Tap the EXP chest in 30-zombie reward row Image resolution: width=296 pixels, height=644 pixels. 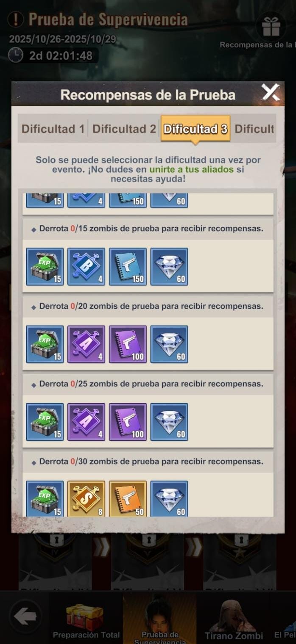pyautogui.click(x=45, y=499)
